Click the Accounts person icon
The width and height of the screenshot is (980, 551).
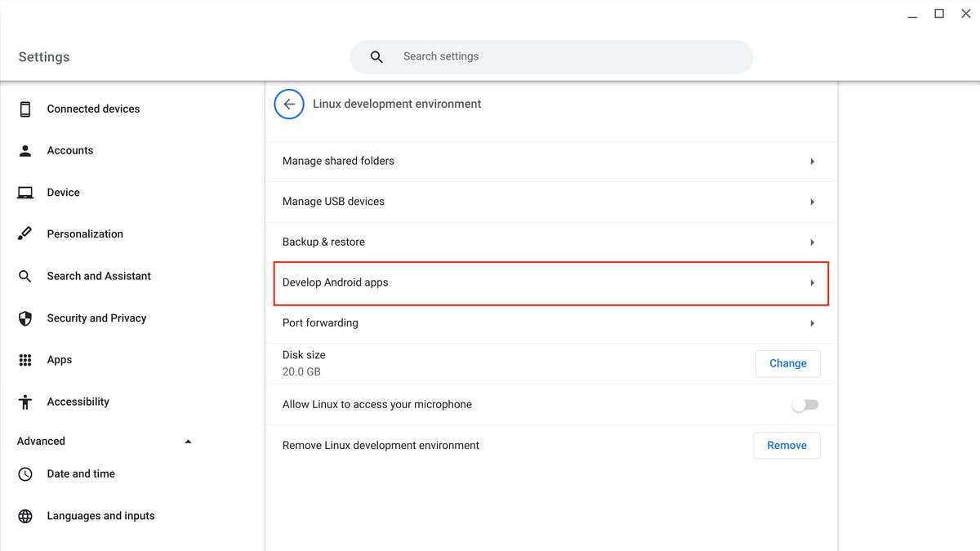(25, 151)
